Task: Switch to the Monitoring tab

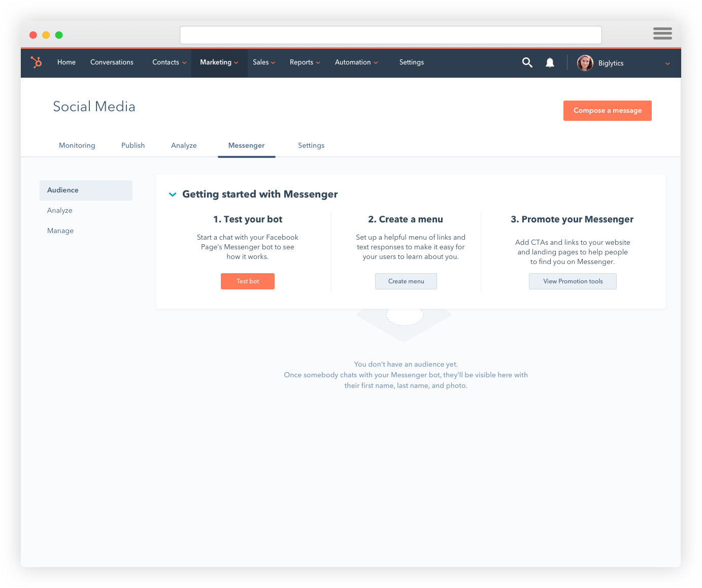Action: pos(77,145)
